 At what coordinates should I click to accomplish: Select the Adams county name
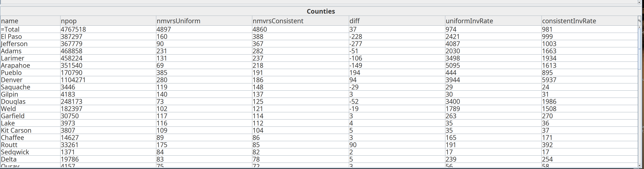click(x=30, y=51)
